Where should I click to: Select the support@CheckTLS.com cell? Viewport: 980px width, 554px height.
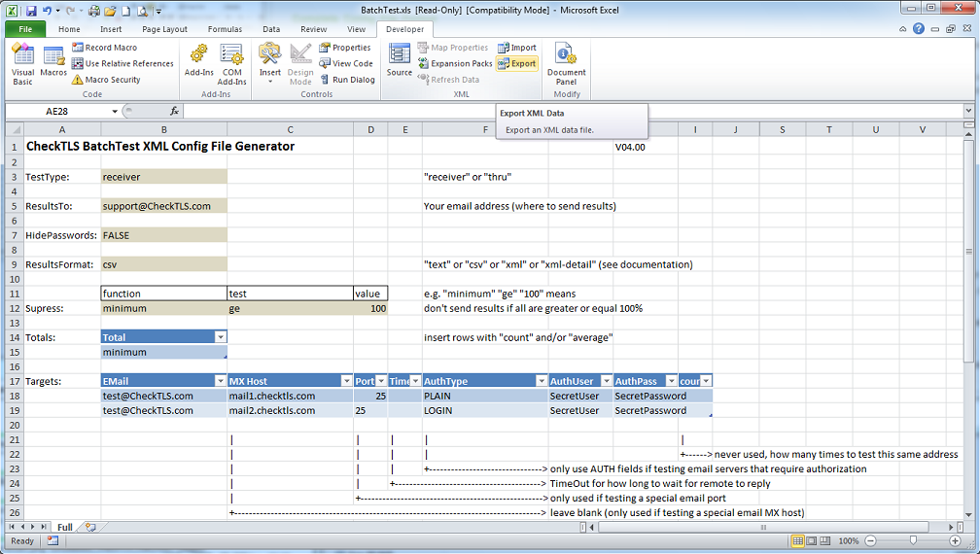pos(163,206)
